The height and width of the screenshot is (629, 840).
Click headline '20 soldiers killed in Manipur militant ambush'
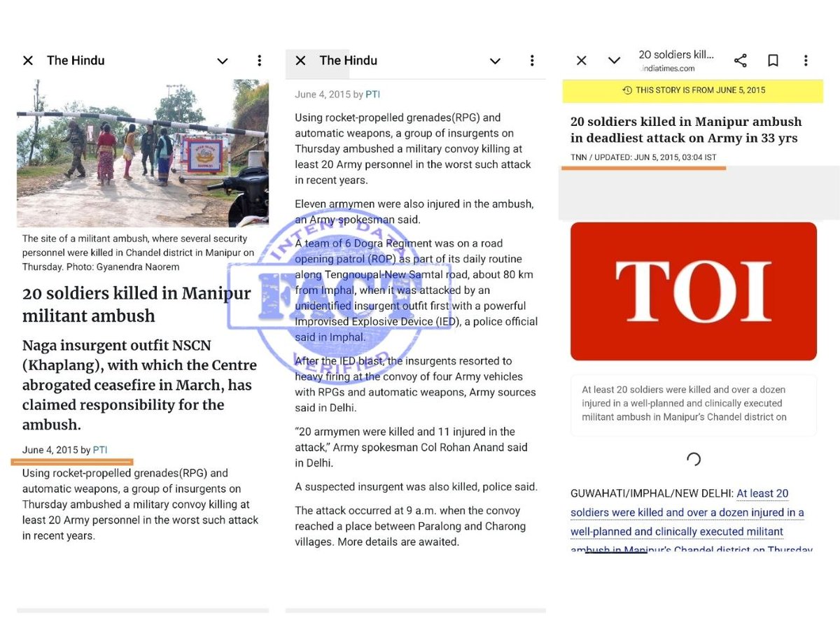[136, 304]
